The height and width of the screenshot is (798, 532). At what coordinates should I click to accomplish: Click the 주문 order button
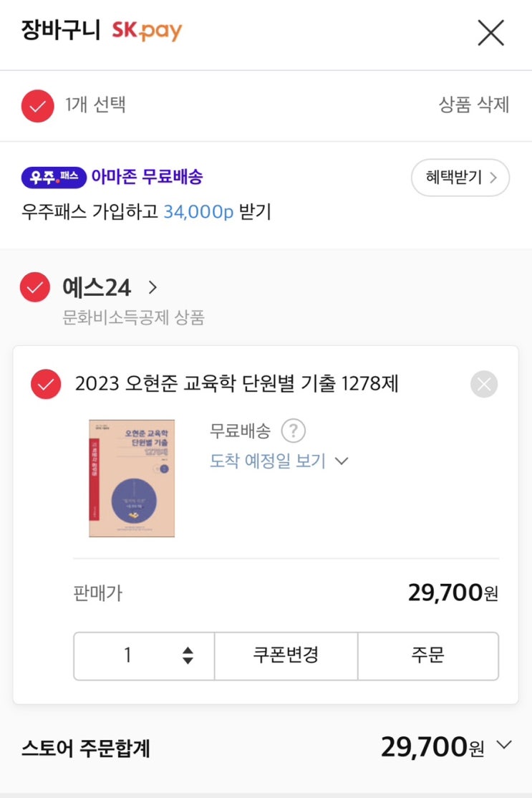427,655
